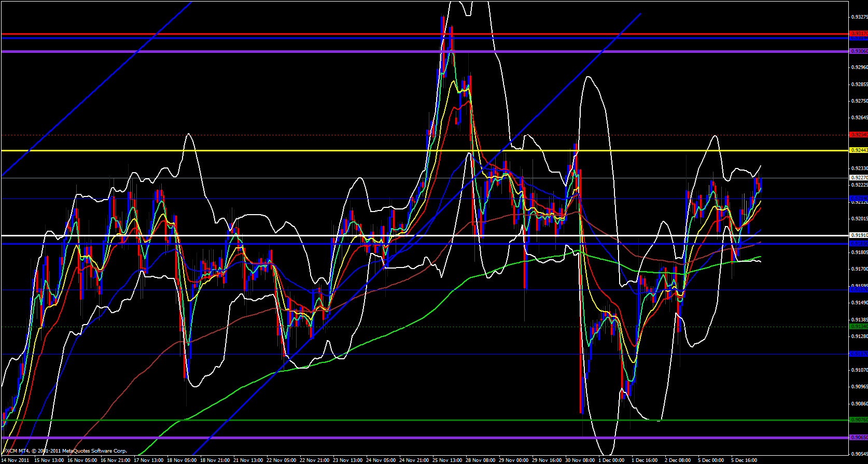This screenshot has height=464, width=868.
Task: Click the 0.93275 price scale value
Action: click(x=859, y=17)
